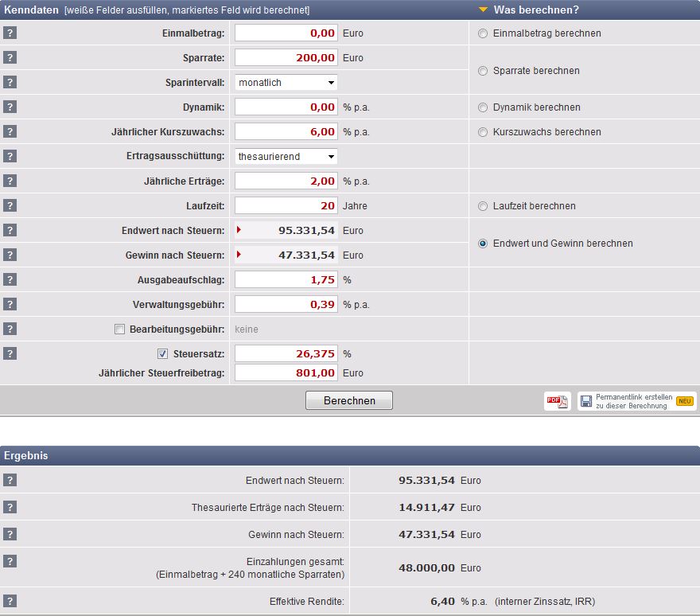Image resolution: width=700 pixels, height=616 pixels.
Task: Click the Ausgabeaufschlag input field
Action: [286, 279]
